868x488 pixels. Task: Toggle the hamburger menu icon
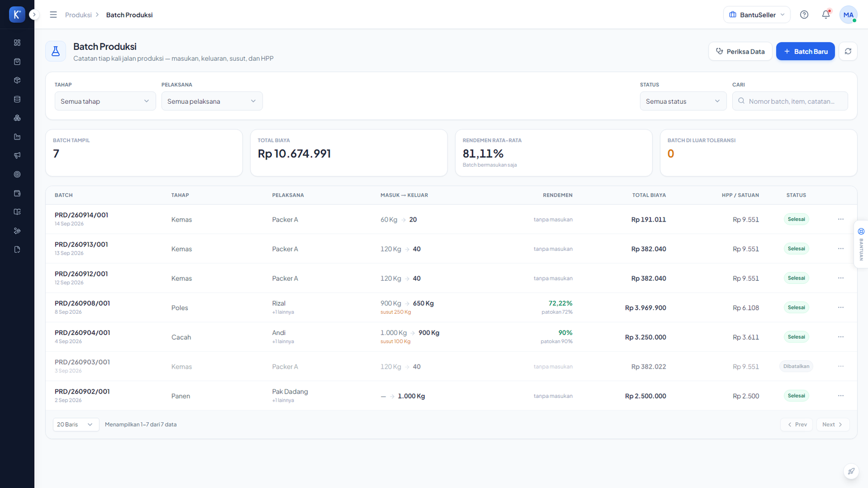(53, 15)
